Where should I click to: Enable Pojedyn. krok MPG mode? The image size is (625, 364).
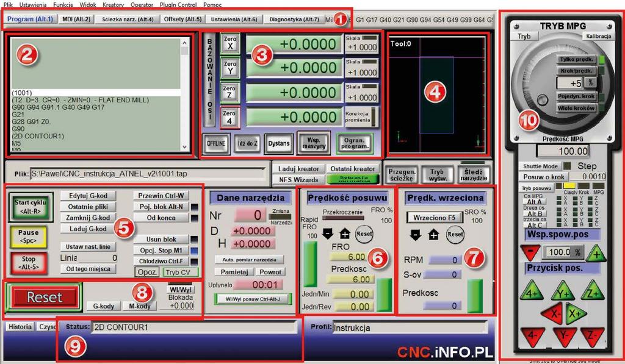[x=576, y=96]
